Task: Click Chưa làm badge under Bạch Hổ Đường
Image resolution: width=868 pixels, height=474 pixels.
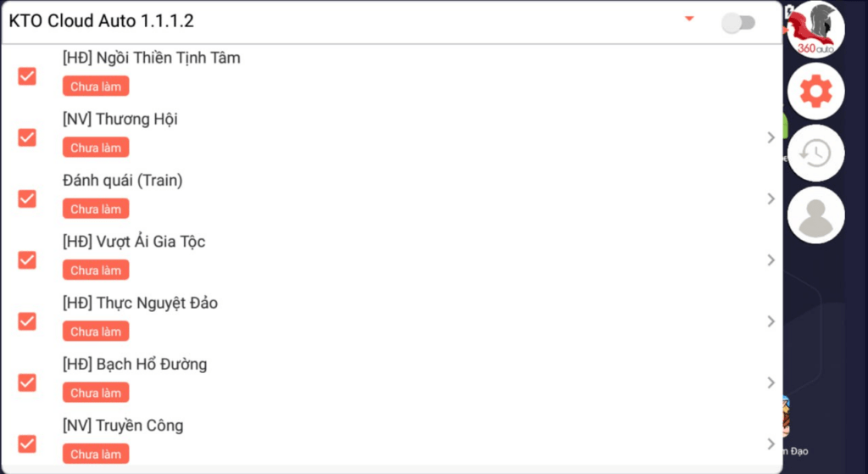Action: (x=96, y=393)
